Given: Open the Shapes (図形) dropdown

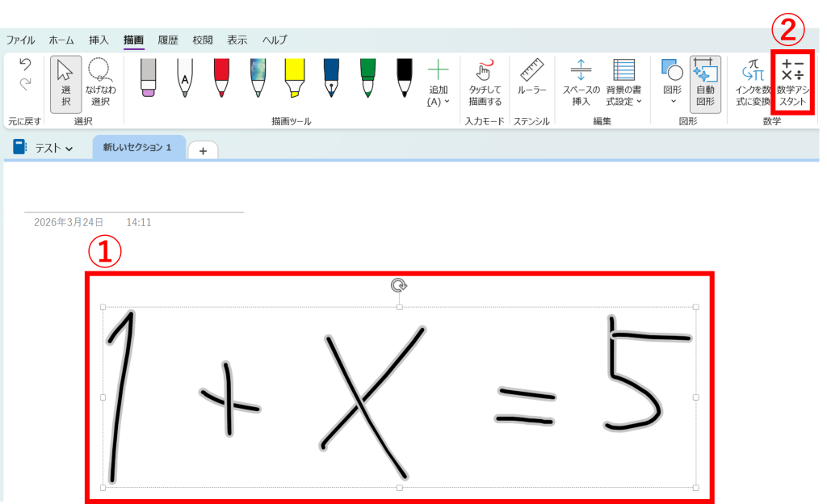Looking at the screenshot, I should 672,83.
